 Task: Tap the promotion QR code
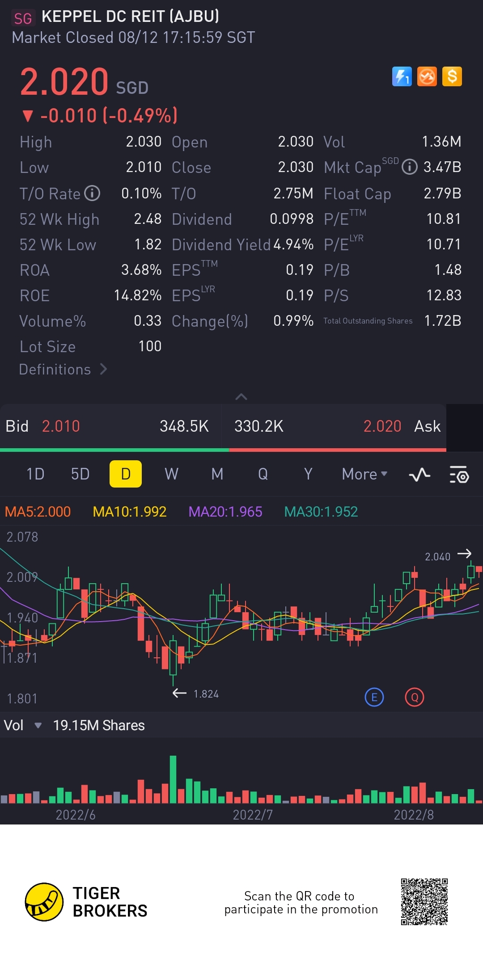tap(424, 902)
